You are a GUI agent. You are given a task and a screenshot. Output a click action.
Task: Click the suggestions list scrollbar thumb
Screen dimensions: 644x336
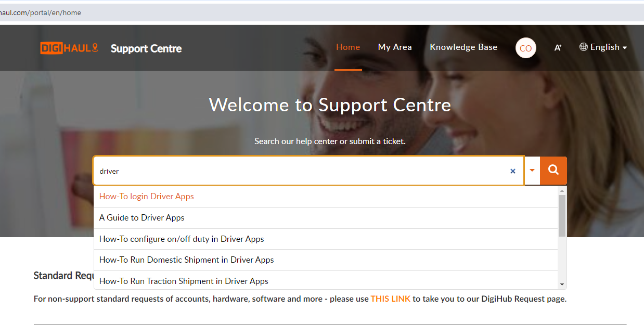[x=562, y=216]
